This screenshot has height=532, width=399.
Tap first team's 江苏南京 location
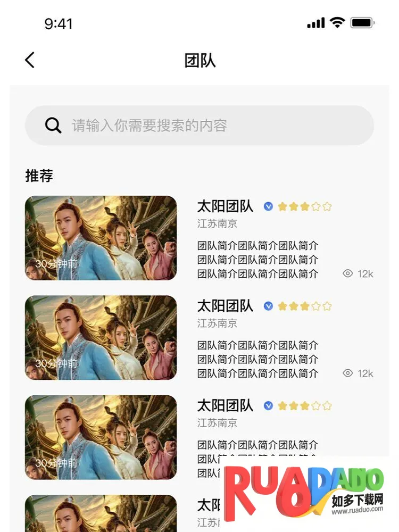(217, 223)
